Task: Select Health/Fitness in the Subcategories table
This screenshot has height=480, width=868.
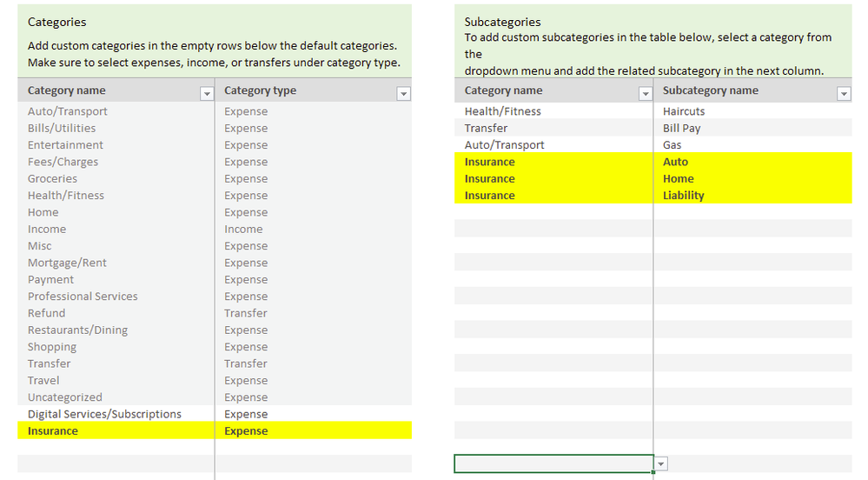Action: pos(553,110)
